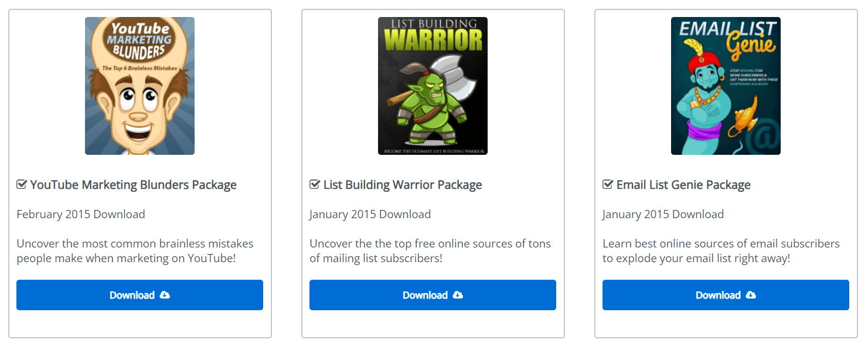
Task: Click the Email List Genie Package title
Action: pos(683,185)
